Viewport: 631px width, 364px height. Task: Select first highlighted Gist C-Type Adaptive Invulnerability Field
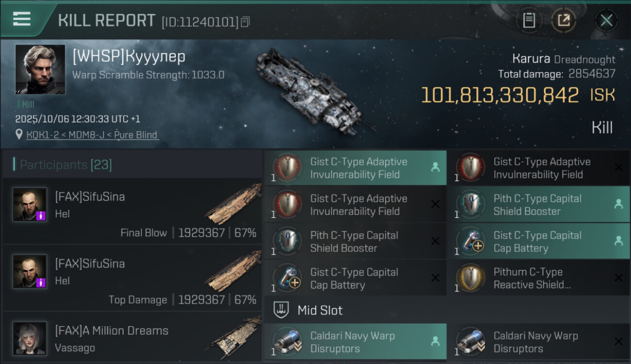[x=355, y=168]
